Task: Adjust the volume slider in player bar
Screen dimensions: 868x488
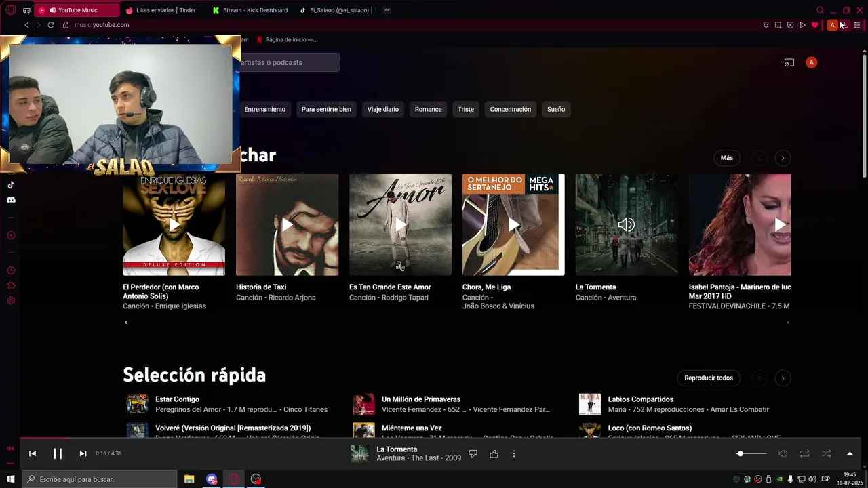Action: click(x=753, y=453)
